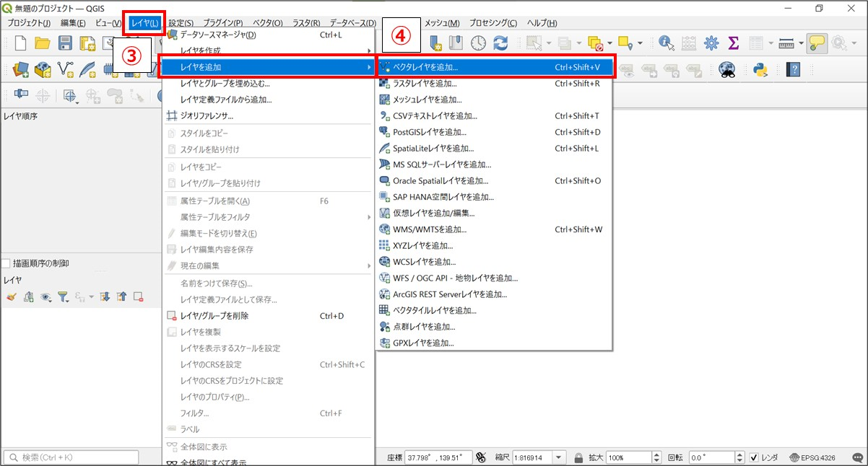Expand the レイヤを作成 submenu
Image resolution: width=868 pixels, height=466 pixels.
pyautogui.click(x=268, y=50)
